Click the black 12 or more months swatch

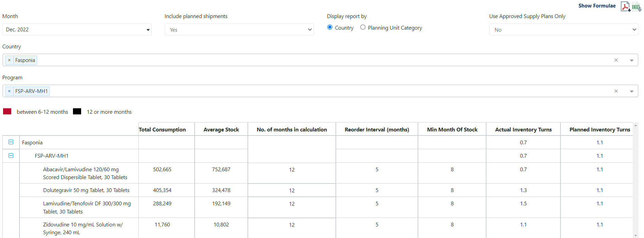click(77, 111)
